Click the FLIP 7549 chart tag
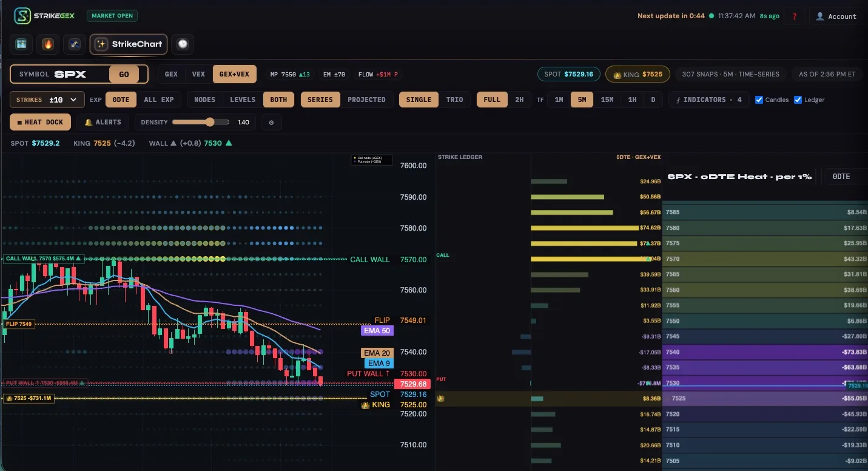Image resolution: width=868 pixels, height=471 pixels. point(18,324)
